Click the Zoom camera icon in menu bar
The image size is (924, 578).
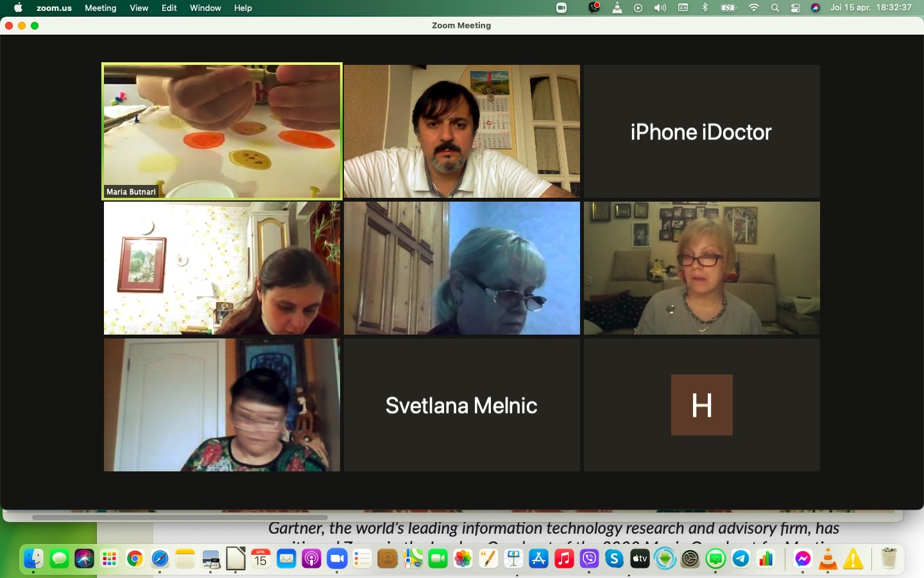click(x=561, y=8)
